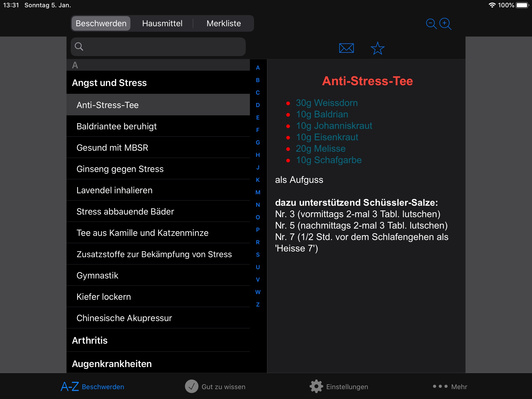The image size is (532, 399).
Task: Click the star/bookmark icon
Action: pyautogui.click(x=377, y=48)
